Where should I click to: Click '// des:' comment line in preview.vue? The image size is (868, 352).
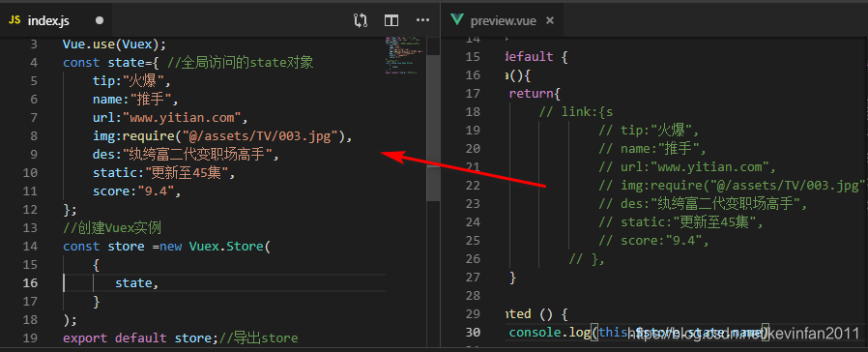click(x=703, y=204)
